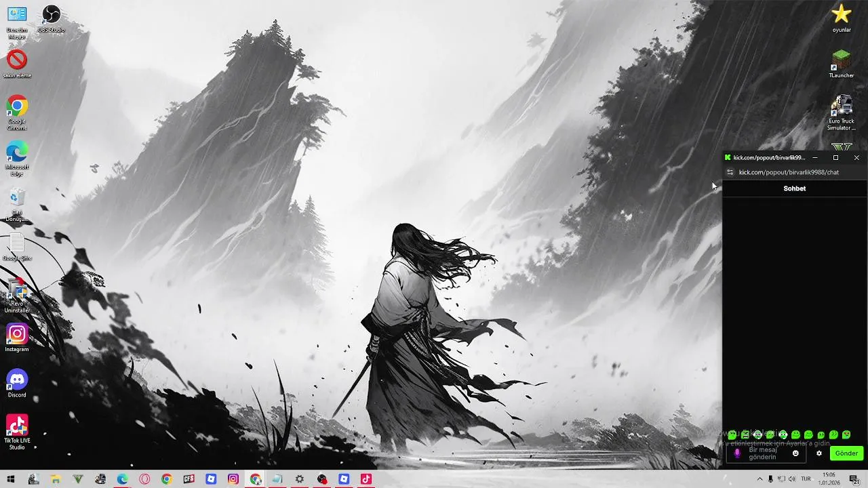Open the oyunlar star folder
The height and width of the screenshot is (488, 868).
pos(842,18)
